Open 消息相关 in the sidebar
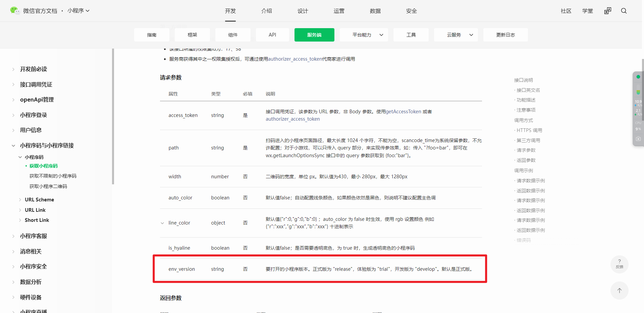 point(31,251)
